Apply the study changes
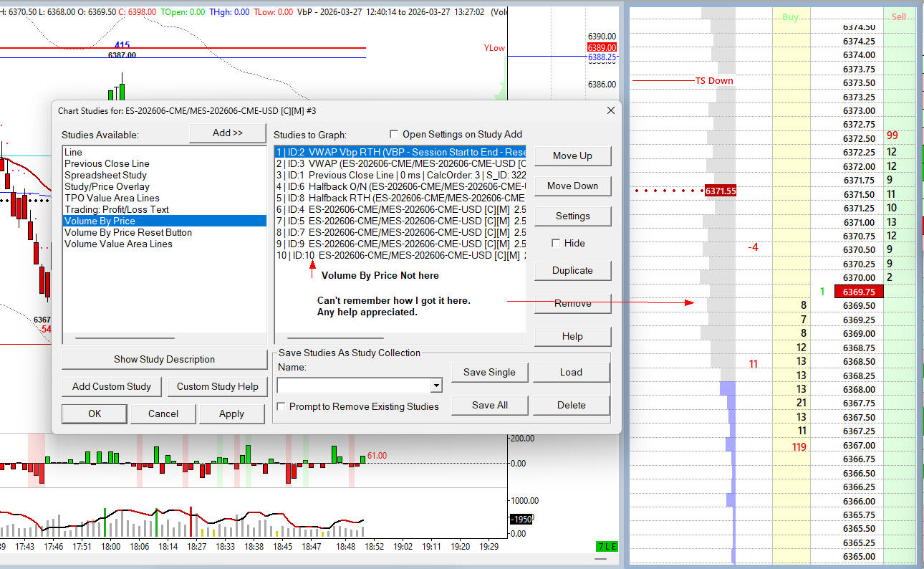Screen dimensions: 924x569 tap(231, 413)
